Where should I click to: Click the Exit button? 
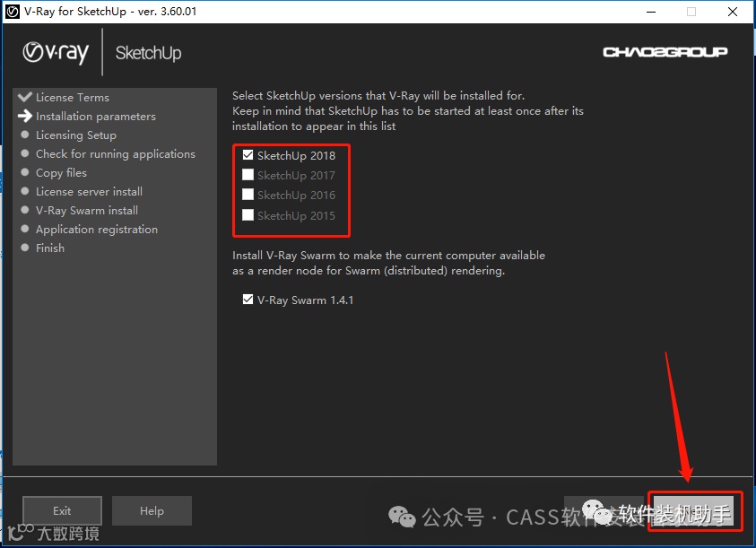[62, 511]
